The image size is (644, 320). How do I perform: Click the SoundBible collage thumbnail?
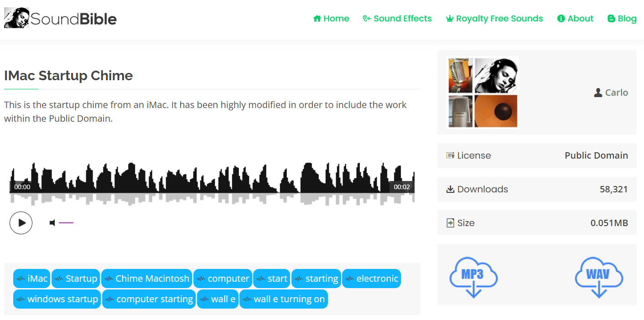483,93
